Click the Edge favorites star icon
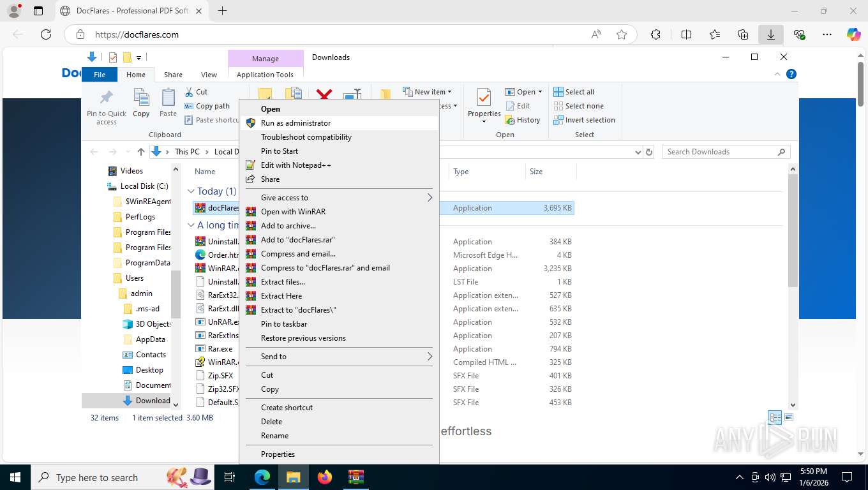 [x=622, y=34]
